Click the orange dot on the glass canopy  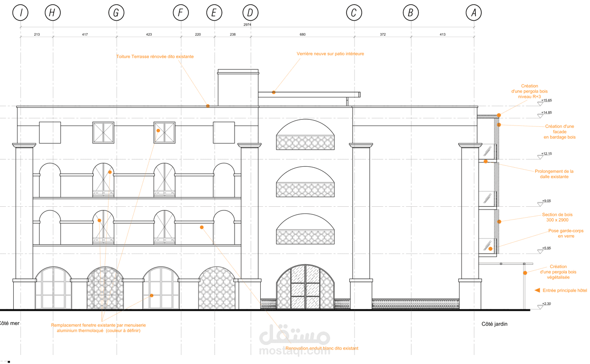tap(274, 92)
